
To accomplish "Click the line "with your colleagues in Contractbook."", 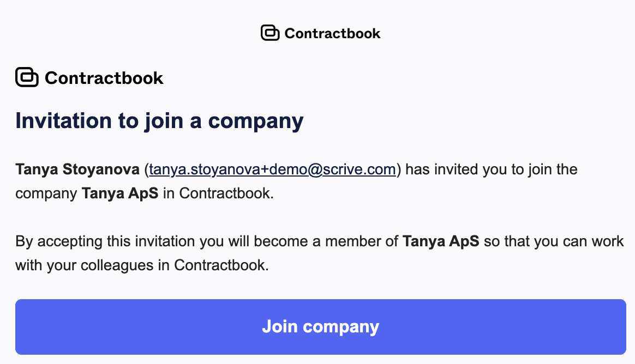I will pyautogui.click(x=142, y=265).
